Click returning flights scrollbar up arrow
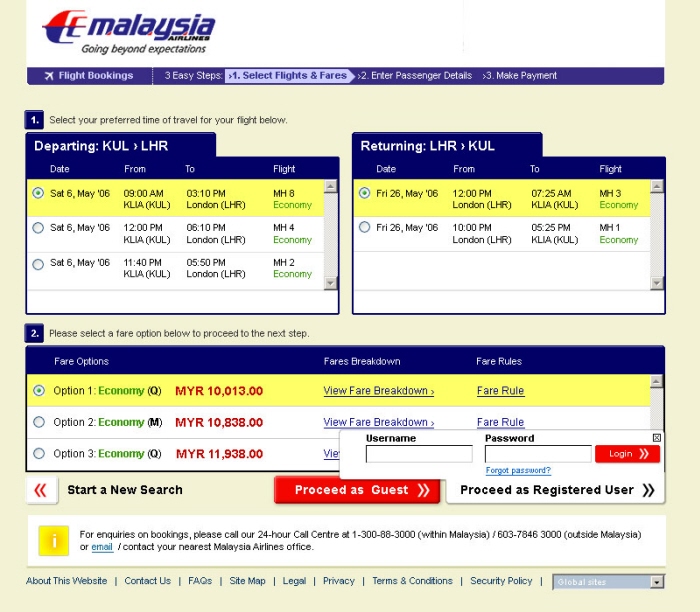Image resolution: width=700 pixels, height=612 pixels. 657,186
